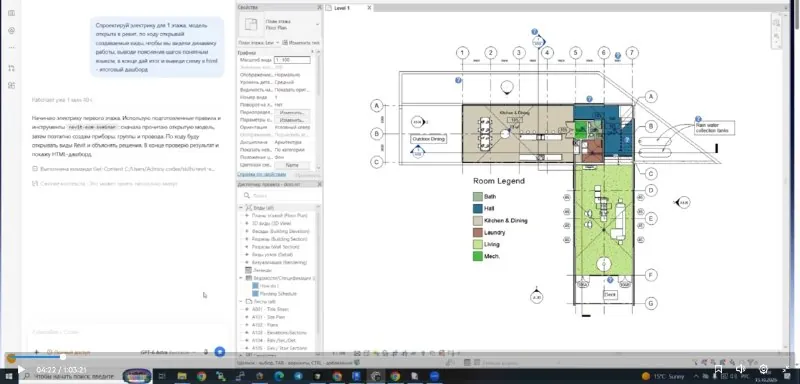The height and width of the screenshot is (384, 800).
Task: Send the chat message with blue button
Action: [219, 351]
